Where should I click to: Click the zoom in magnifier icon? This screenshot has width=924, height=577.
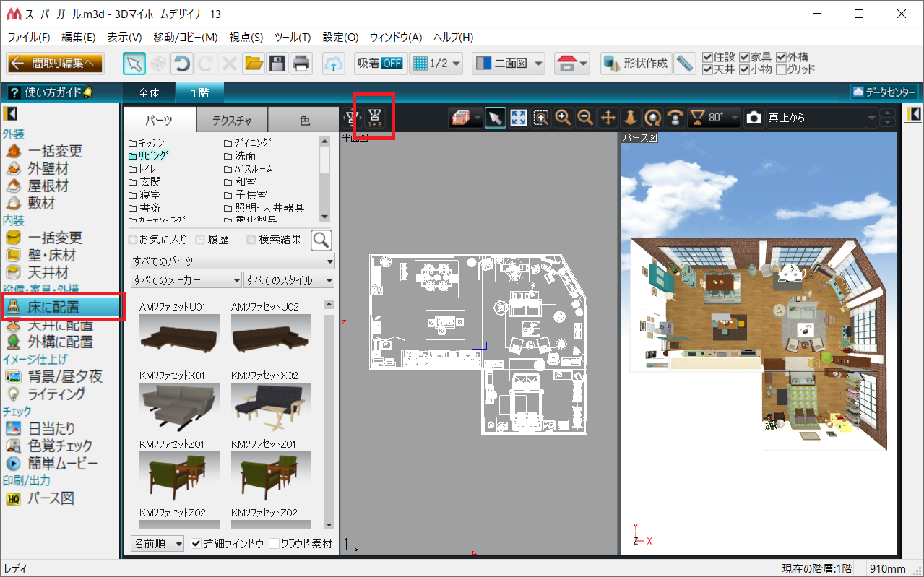564,118
